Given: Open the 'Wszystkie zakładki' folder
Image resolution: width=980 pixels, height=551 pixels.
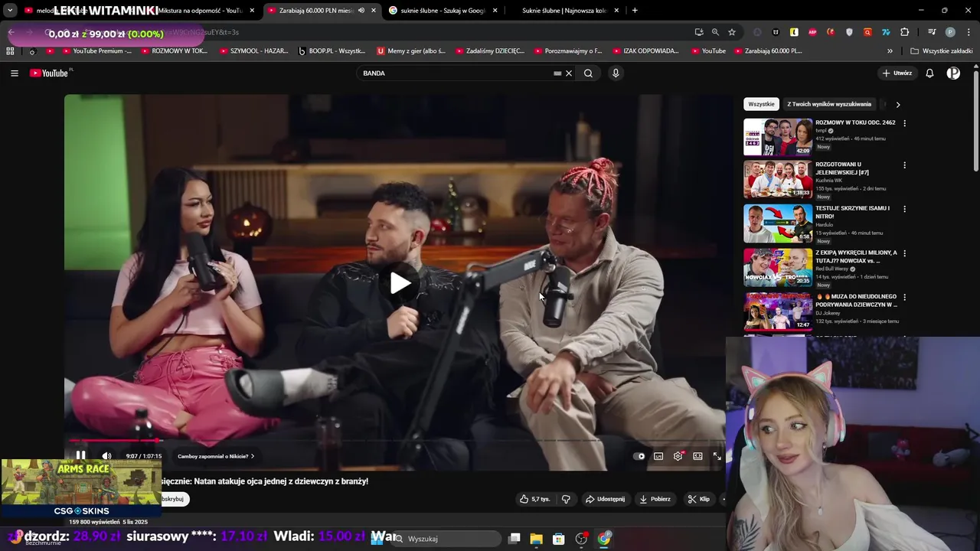Looking at the screenshot, I should [x=942, y=51].
